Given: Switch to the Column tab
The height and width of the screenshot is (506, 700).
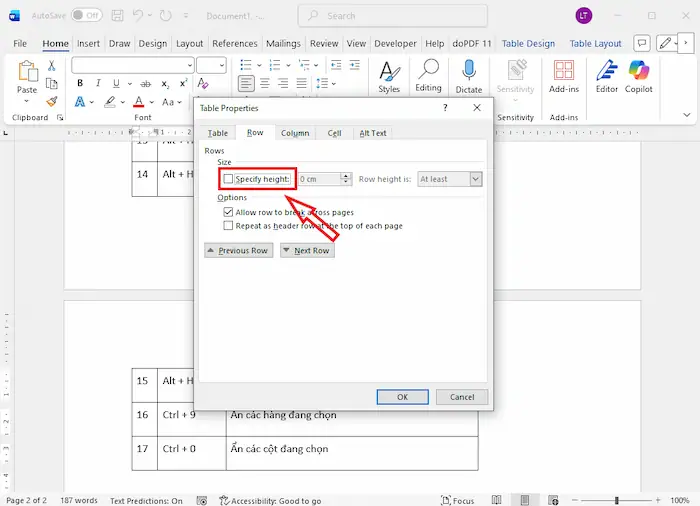Looking at the screenshot, I should (x=295, y=133).
